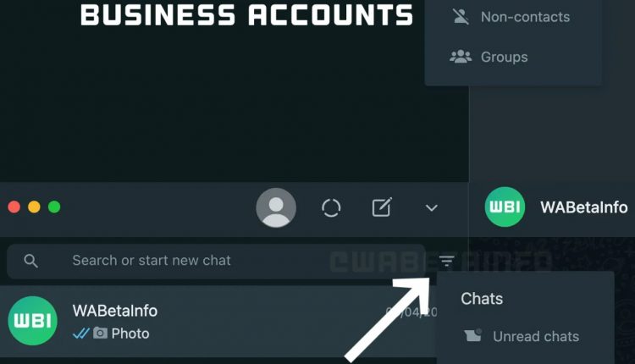Click WABetaInfo name in conversation header
Screen dimensions: 635x364
tap(583, 207)
